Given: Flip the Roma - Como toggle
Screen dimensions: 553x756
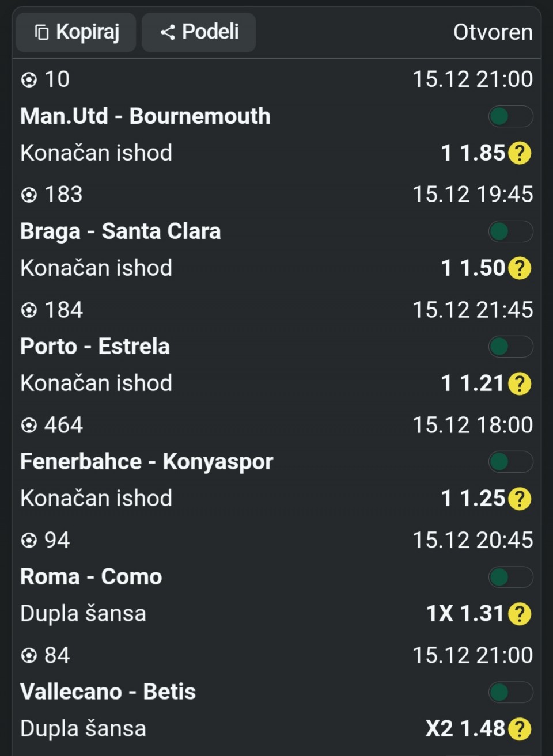Looking at the screenshot, I should click(510, 577).
